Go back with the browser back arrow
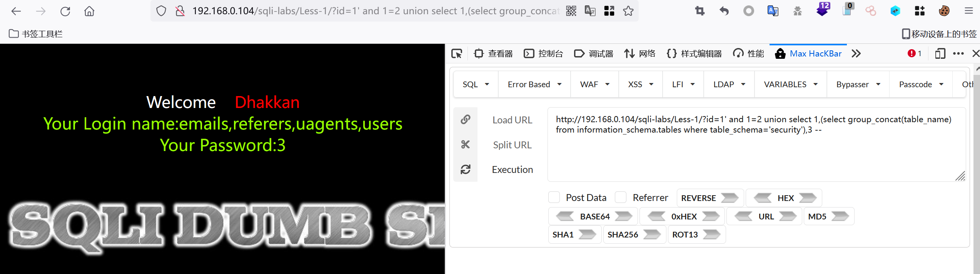Image resolution: width=980 pixels, height=274 pixels. 16,11
